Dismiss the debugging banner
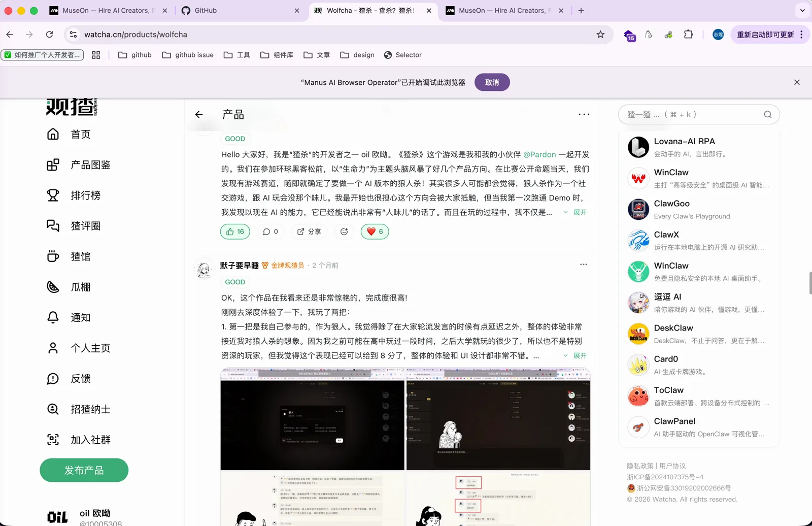Screen dimensions: 812x526 tap(797, 82)
